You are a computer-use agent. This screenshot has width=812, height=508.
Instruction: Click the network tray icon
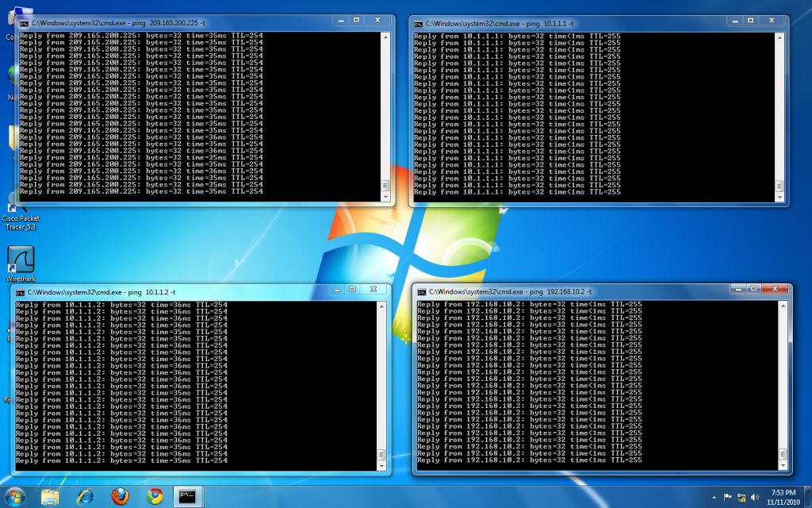[x=743, y=497]
